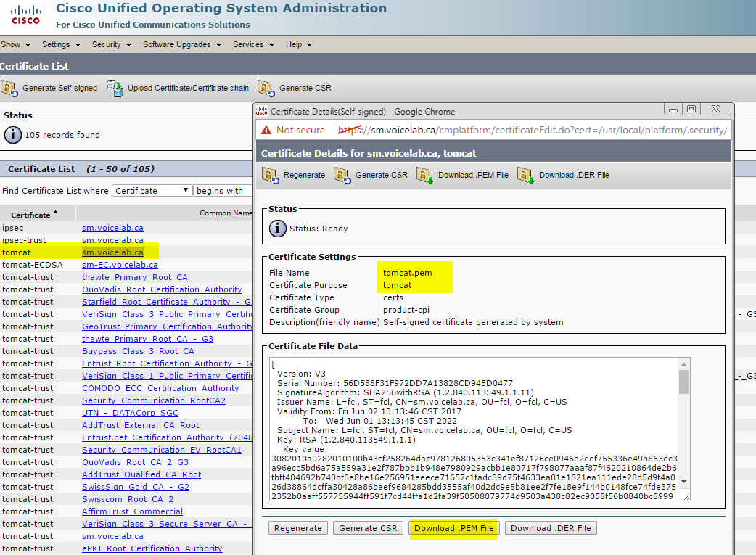The image size is (756, 555).
Task: Click the Serial Number line in certificate data
Action: pyautogui.click(x=395, y=383)
